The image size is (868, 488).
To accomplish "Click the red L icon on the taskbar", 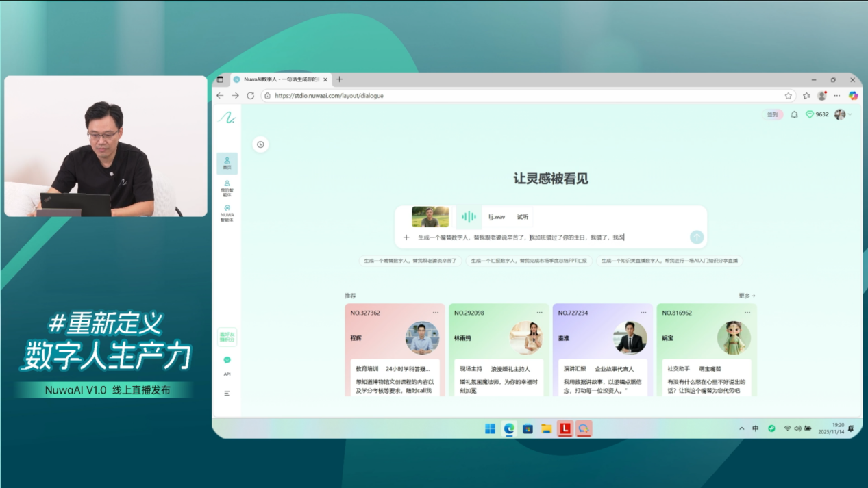I will pos(565,428).
